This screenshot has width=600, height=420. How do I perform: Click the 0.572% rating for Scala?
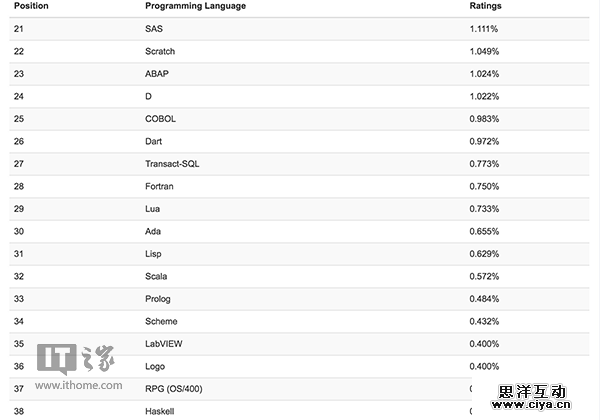point(484,276)
